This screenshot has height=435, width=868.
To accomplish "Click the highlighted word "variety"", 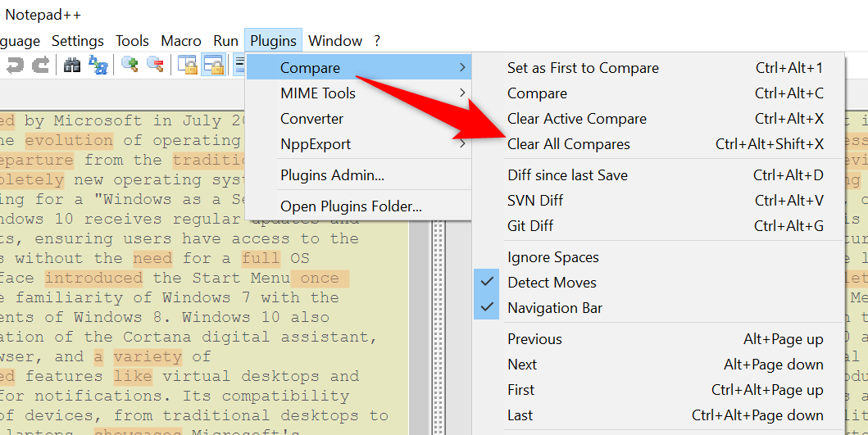I will tap(148, 356).
